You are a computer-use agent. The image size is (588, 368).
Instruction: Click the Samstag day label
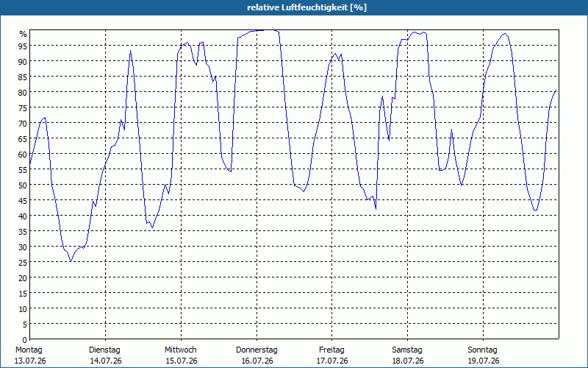407,350
